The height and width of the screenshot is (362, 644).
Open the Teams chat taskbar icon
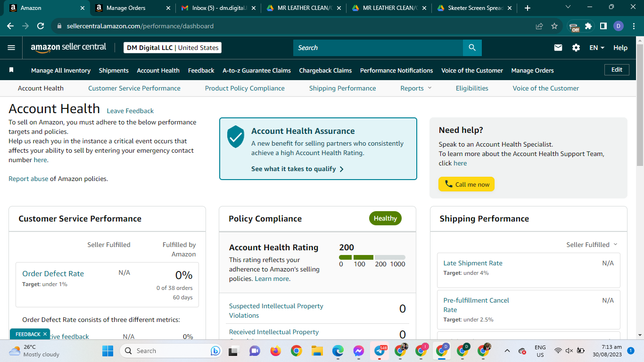point(255,351)
